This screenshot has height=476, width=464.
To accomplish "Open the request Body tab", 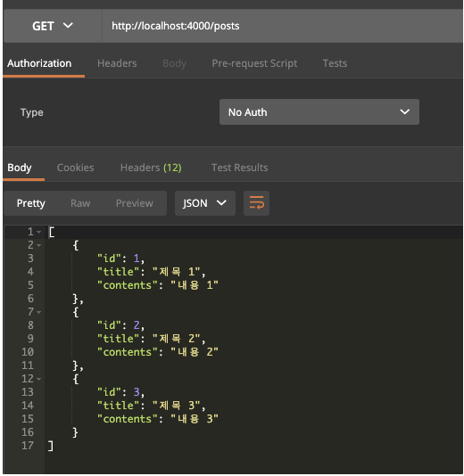I will click(174, 63).
